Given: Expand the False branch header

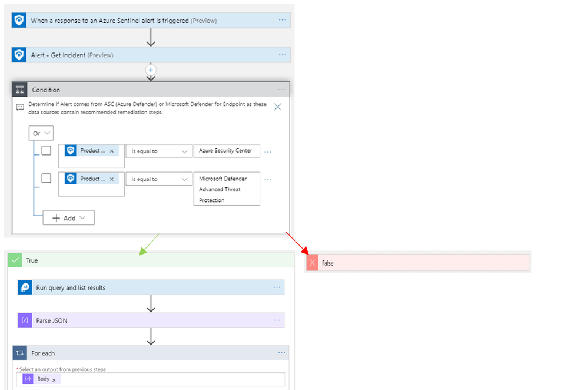Looking at the screenshot, I should click(418, 263).
